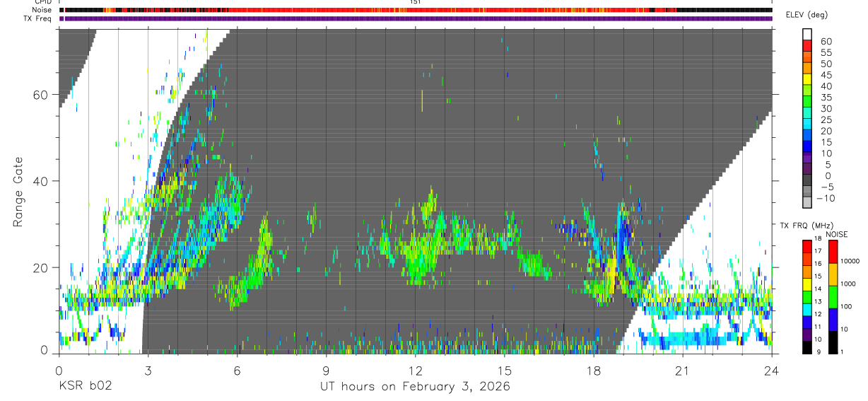This screenshot has width=868, height=401.
Task: Click the 'KSR b02' radar label
Action: (x=85, y=387)
